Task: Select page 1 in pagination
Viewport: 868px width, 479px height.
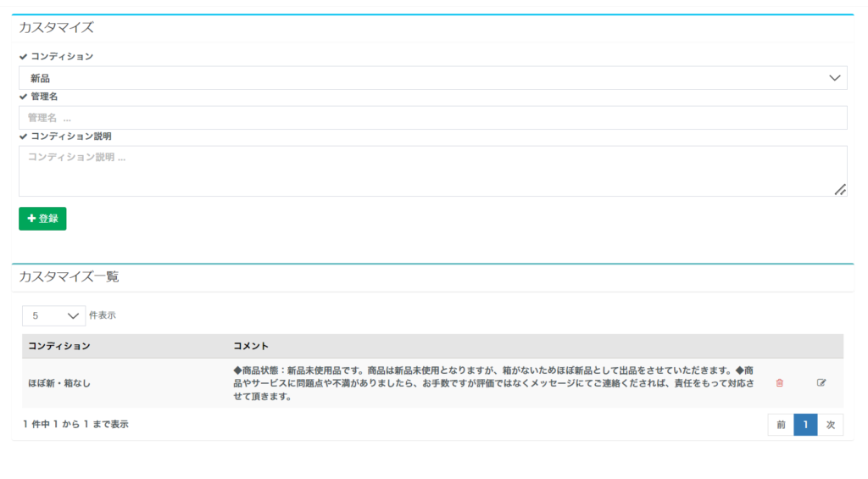Action: (805, 425)
